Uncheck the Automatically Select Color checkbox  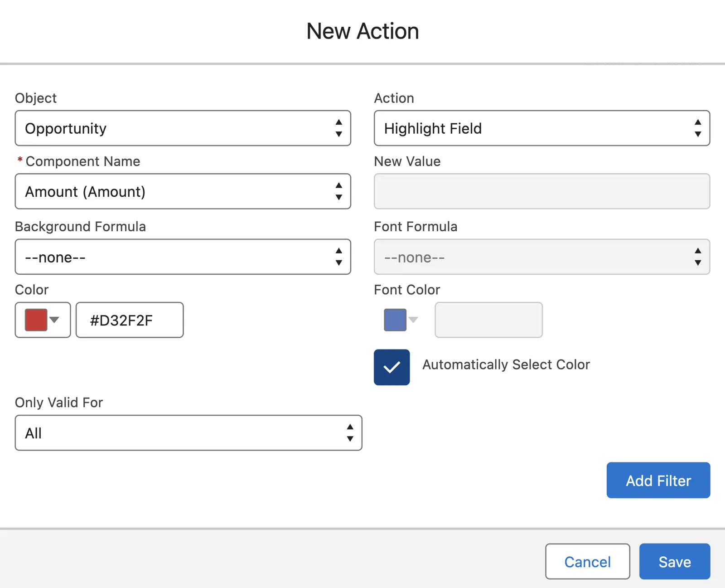point(392,367)
